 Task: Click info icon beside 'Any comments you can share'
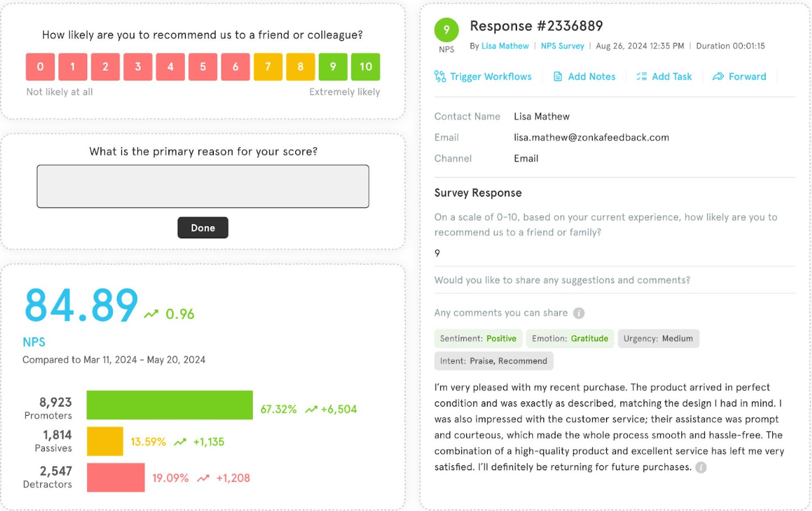pos(579,313)
